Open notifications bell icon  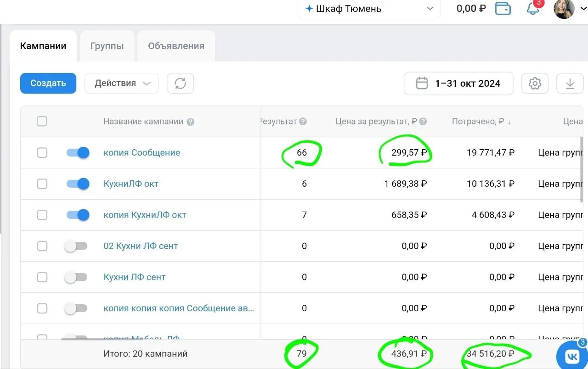(x=532, y=9)
